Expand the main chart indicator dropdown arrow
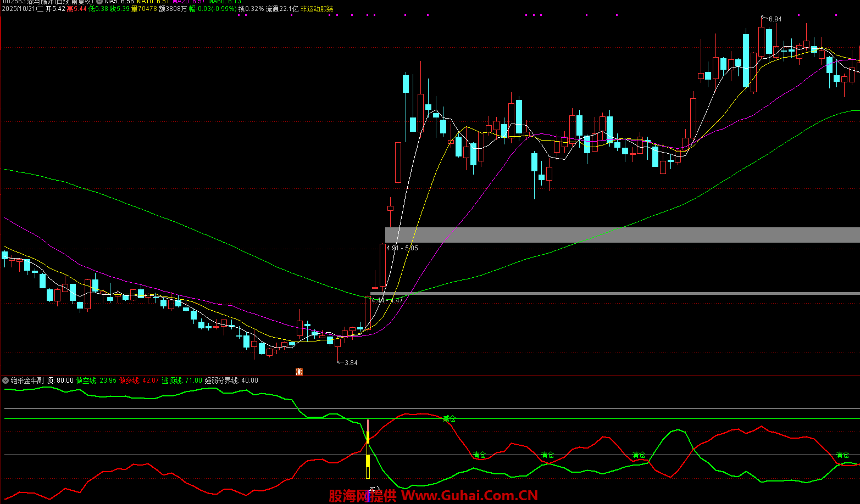The image size is (860, 504). coord(99,2)
